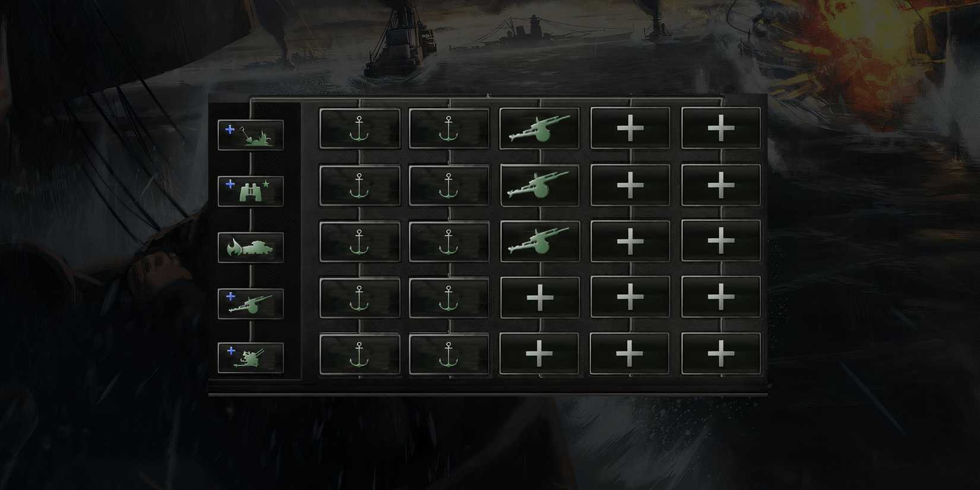Add a unit in the fourth row's middle plus slot
980x490 pixels.
(630, 298)
